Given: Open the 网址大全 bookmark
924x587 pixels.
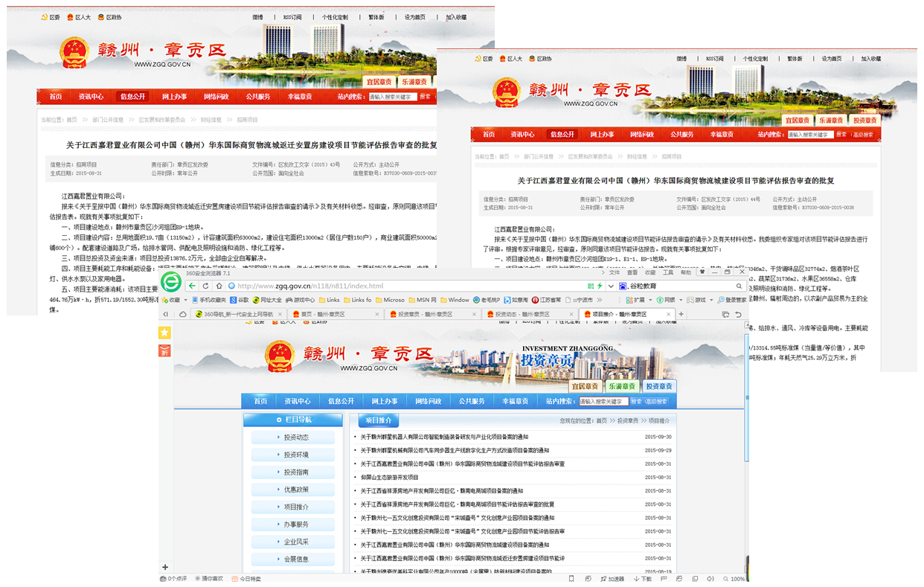Looking at the screenshot, I should 267,300.
